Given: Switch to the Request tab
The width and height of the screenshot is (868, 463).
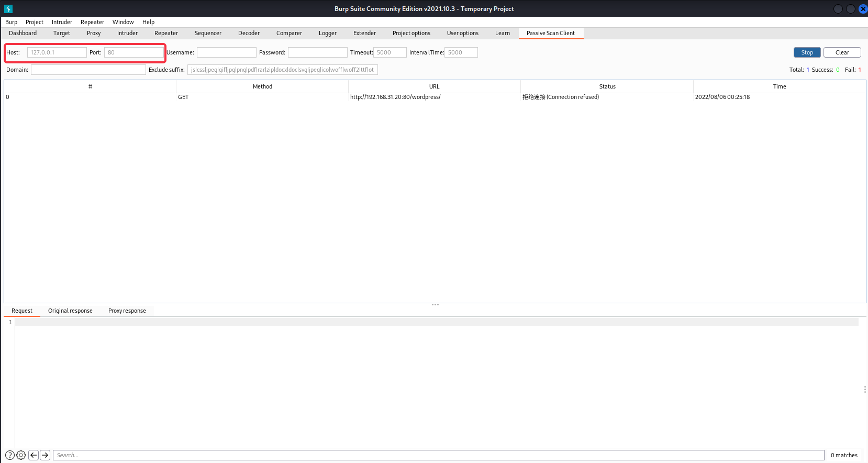Looking at the screenshot, I should point(22,311).
